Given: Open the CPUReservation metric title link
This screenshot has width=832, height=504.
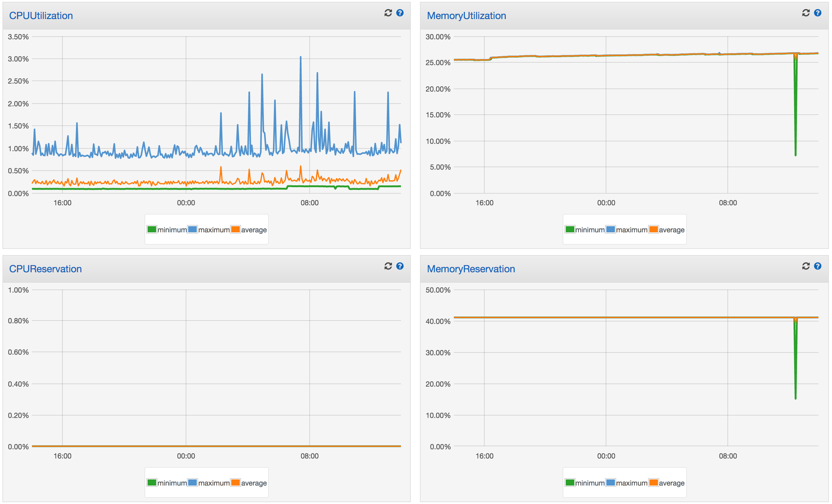Looking at the screenshot, I should [45, 269].
